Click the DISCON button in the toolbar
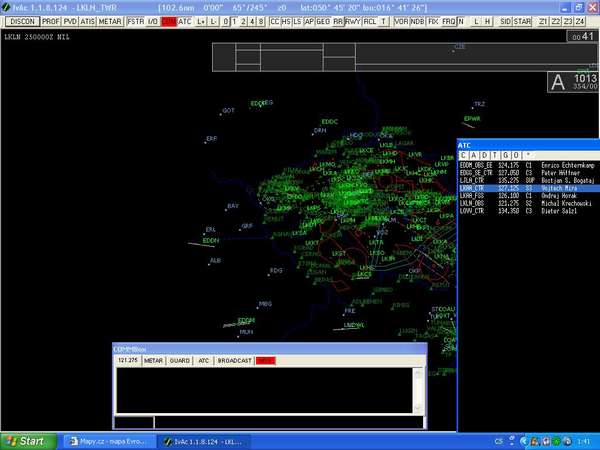Image resolution: width=600 pixels, height=450 pixels. [x=20, y=20]
